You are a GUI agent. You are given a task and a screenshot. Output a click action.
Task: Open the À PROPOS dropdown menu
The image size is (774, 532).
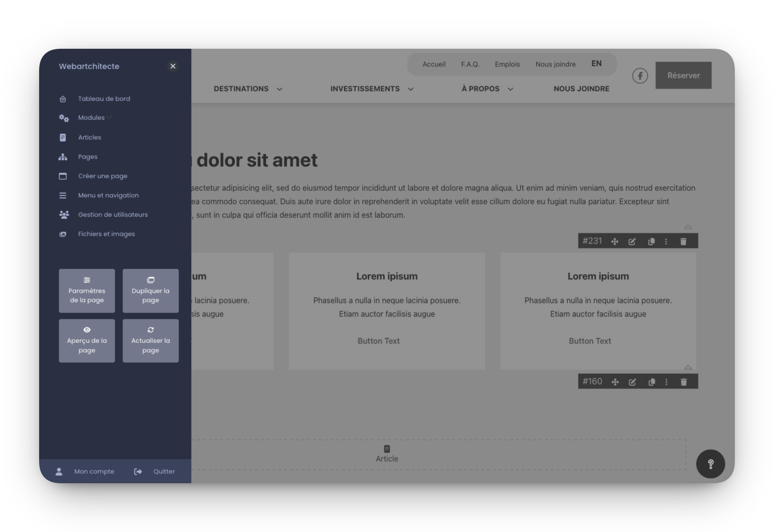point(487,89)
